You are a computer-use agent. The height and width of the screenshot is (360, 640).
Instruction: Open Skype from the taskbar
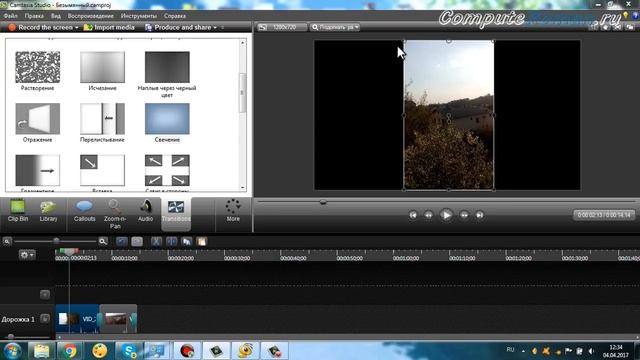click(x=129, y=351)
